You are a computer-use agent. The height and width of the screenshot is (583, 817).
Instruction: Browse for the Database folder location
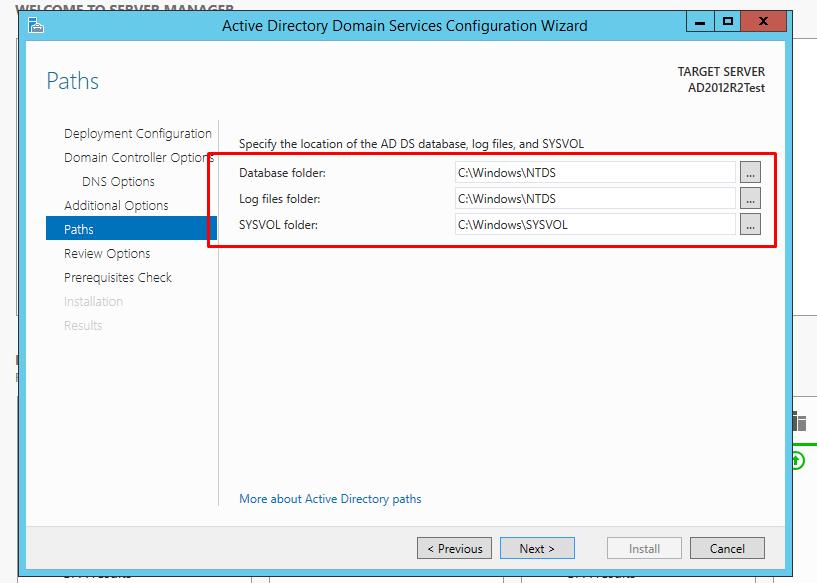click(x=750, y=172)
